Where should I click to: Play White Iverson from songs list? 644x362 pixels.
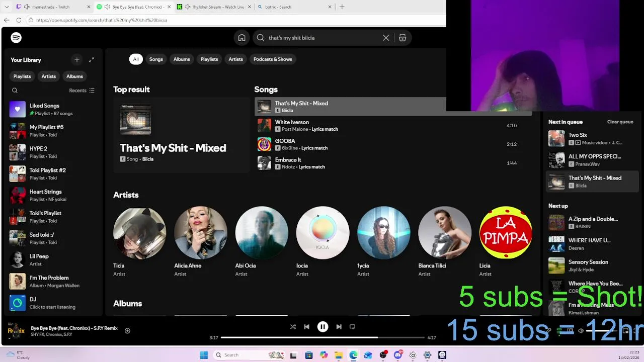(393, 125)
